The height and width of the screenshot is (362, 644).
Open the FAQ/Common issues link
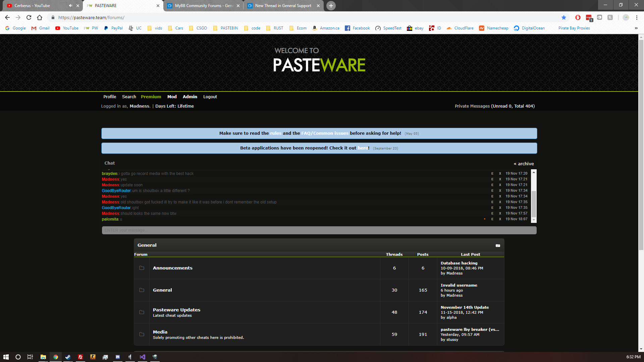click(325, 133)
